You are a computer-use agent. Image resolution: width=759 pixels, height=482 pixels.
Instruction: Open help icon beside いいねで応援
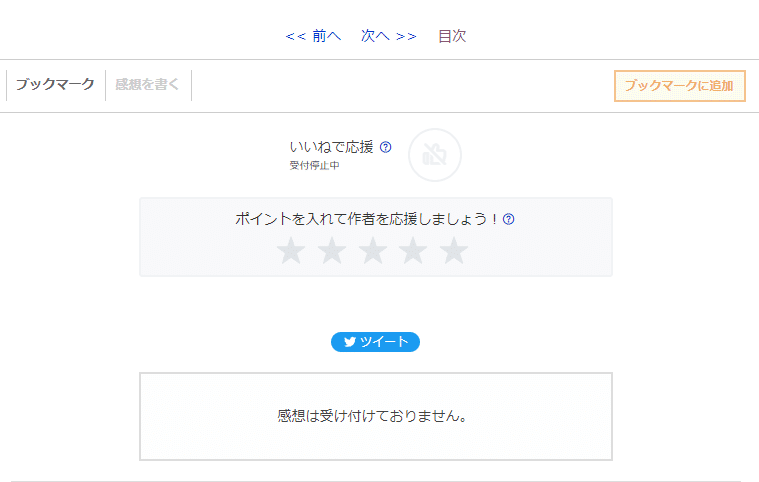tap(386, 147)
